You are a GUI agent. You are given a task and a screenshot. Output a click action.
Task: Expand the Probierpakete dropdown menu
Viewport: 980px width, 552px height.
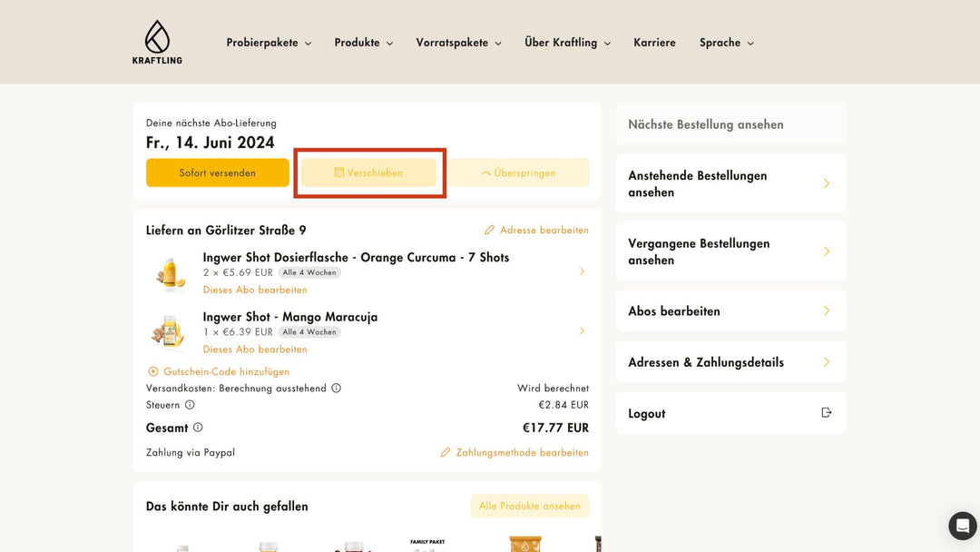coord(269,43)
